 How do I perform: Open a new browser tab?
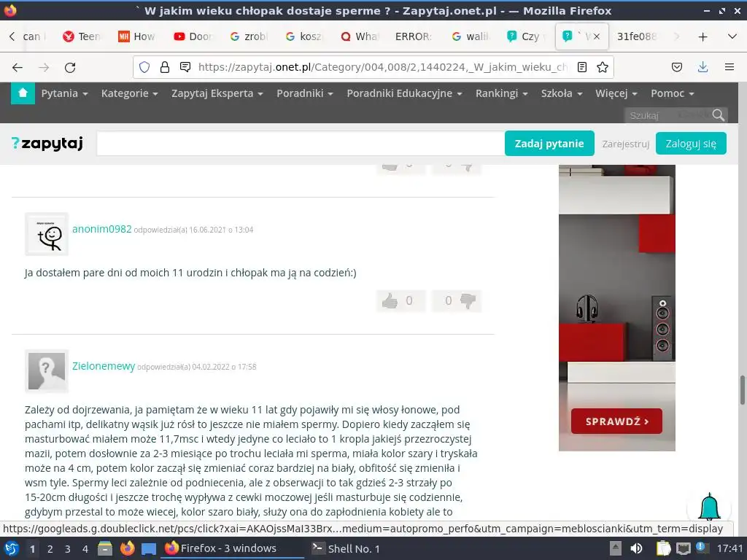coord(703,36)
